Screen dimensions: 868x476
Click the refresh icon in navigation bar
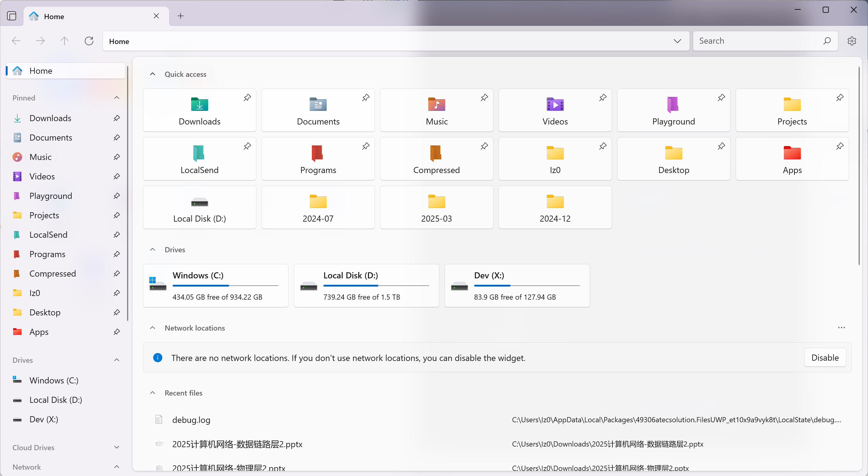click(x=89, y=41)
